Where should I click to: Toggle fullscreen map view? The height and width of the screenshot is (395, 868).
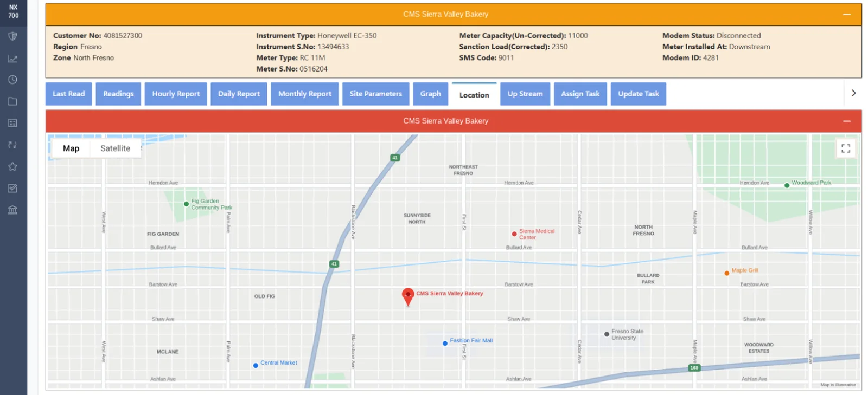coord(846,148)
